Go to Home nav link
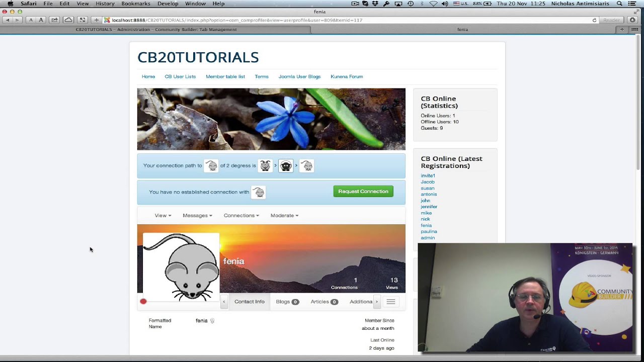Viewport: 644px width, 362px height. 148,76
